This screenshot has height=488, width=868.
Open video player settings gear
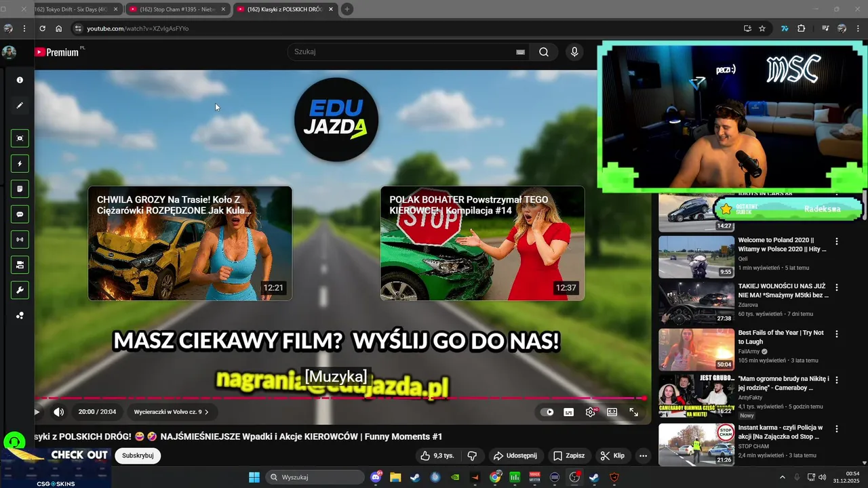591,411
